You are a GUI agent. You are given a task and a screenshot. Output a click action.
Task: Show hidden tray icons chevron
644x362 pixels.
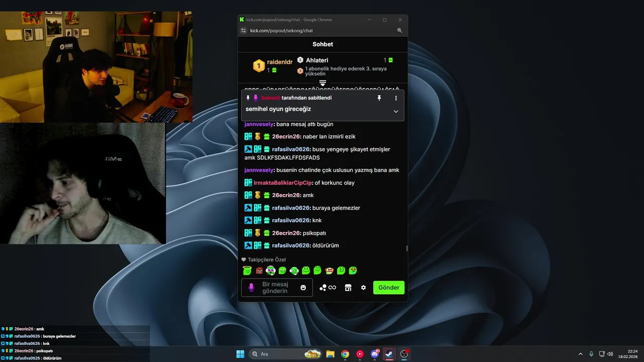(580, 354)
